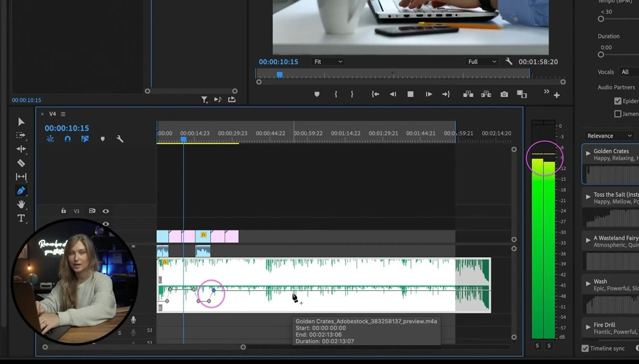
Task: Select the Pen tool in the toolbar
Action: tap(21, 191)
